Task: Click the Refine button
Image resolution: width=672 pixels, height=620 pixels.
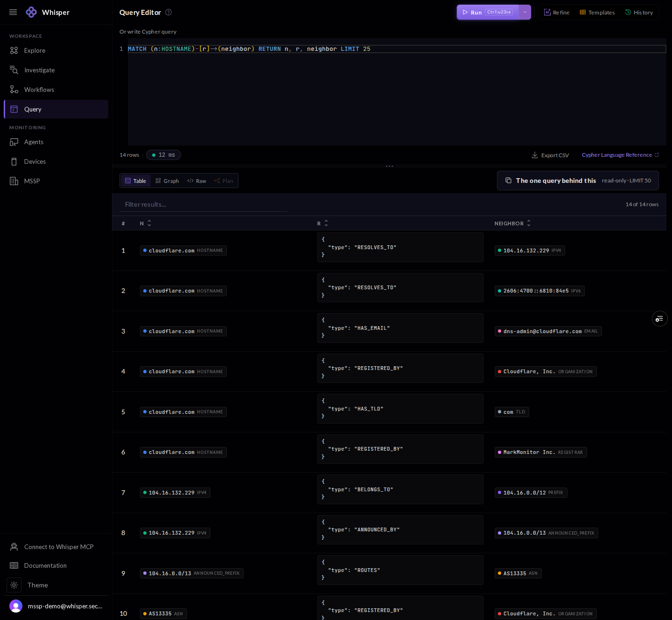Action: [x=557, y=13]
